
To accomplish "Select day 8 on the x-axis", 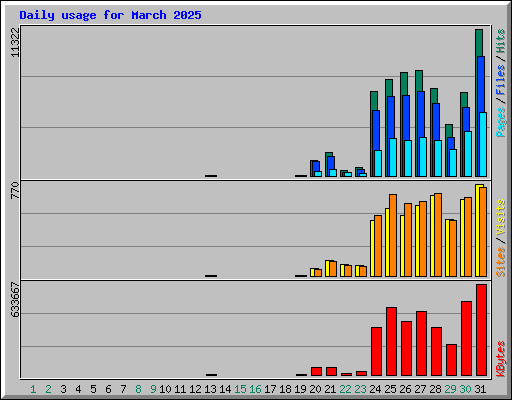I will tap(138, 389).
